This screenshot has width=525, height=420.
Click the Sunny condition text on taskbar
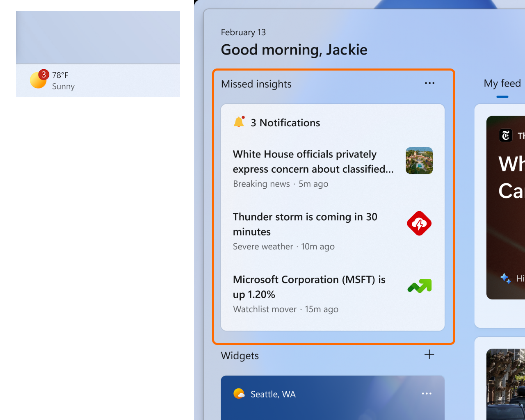click(63, 87)
